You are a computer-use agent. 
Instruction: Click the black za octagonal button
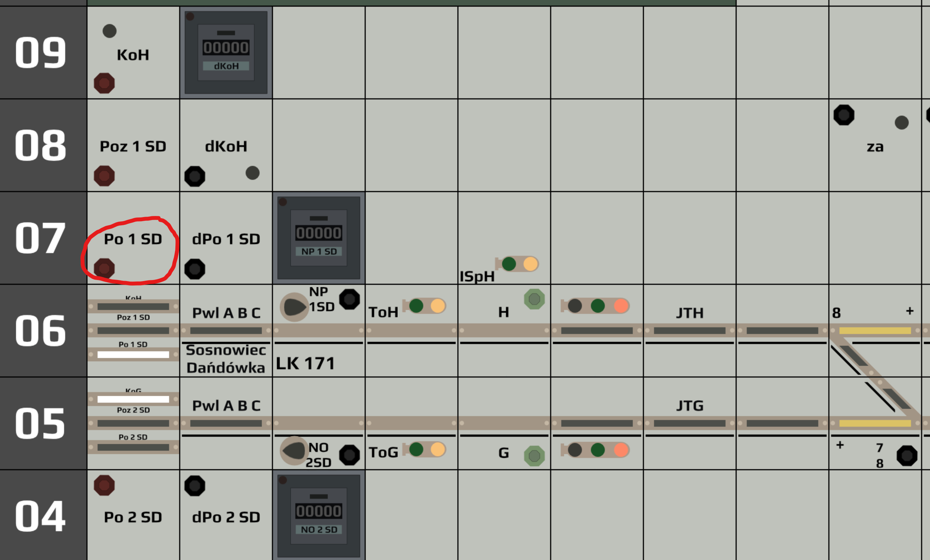click(844, 115)
